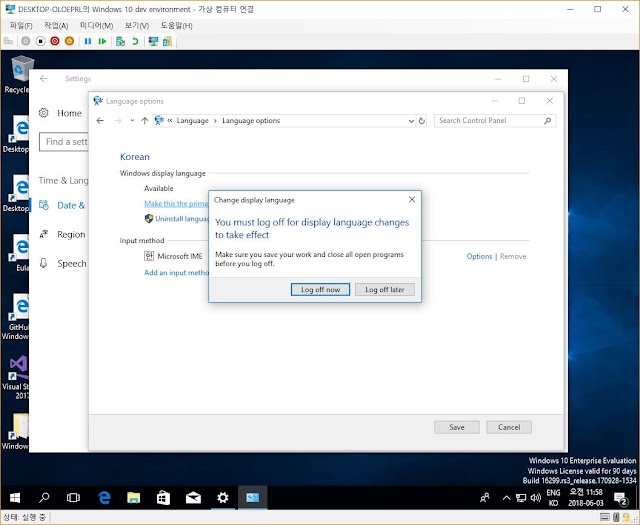
Task: Click Add an input method link
Action: [176, 273]
